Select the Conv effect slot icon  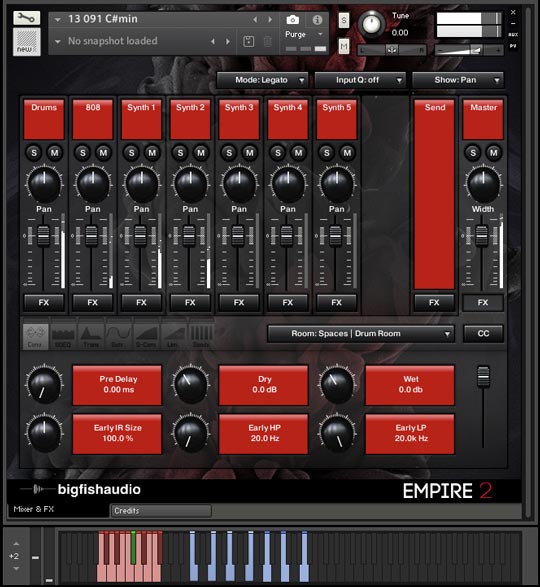pos(35,337)
